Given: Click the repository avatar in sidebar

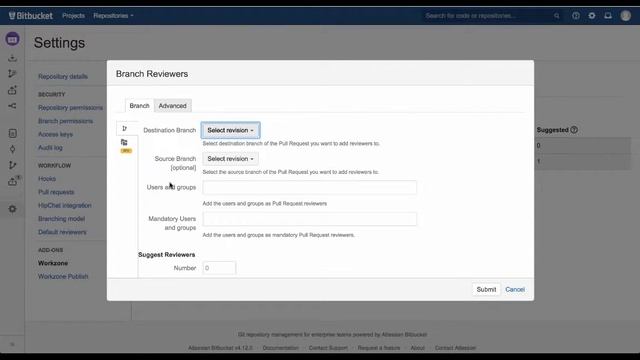Looking at the screenshot, I should tap(12, 39).
